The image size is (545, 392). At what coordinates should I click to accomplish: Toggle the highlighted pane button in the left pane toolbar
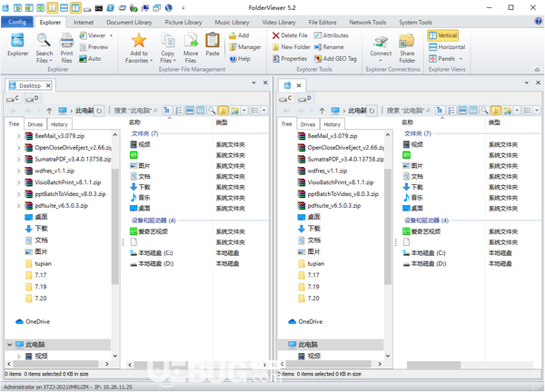pyautogui.click(x=223, y=111)
